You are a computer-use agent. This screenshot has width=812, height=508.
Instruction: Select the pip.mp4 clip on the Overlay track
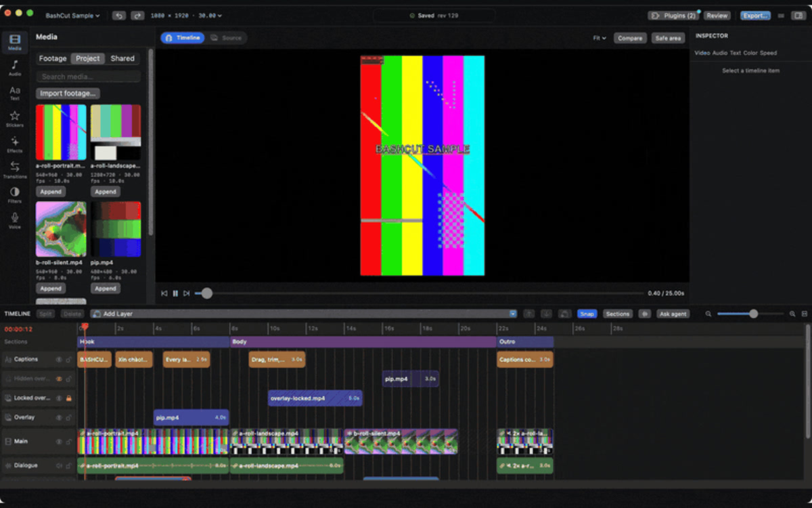tap(191, 417)
